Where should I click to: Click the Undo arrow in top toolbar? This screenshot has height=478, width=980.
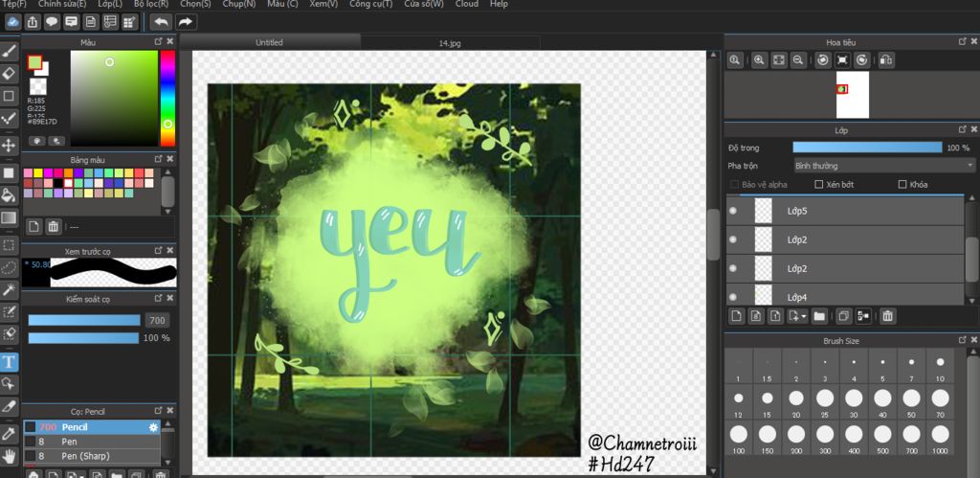coord(161,22)
